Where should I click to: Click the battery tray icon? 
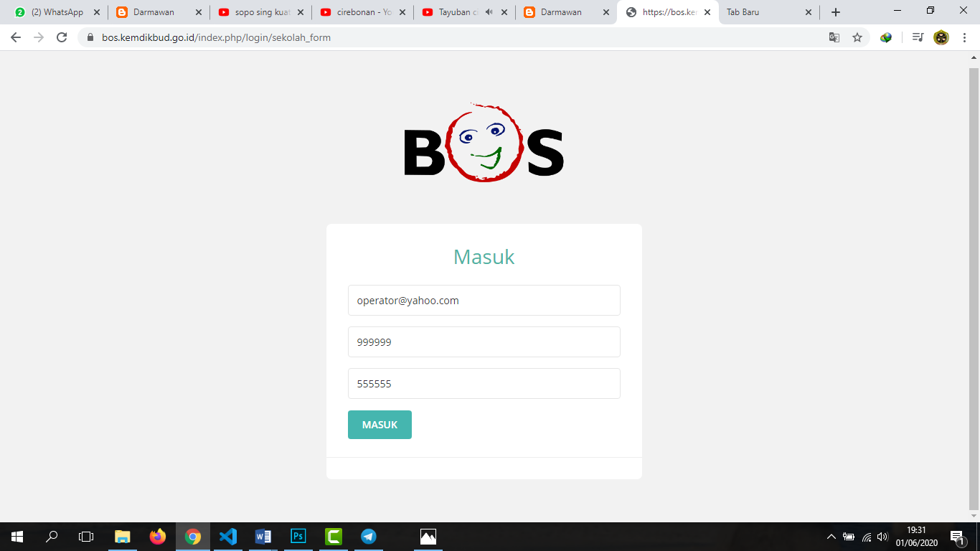[849, 537]
